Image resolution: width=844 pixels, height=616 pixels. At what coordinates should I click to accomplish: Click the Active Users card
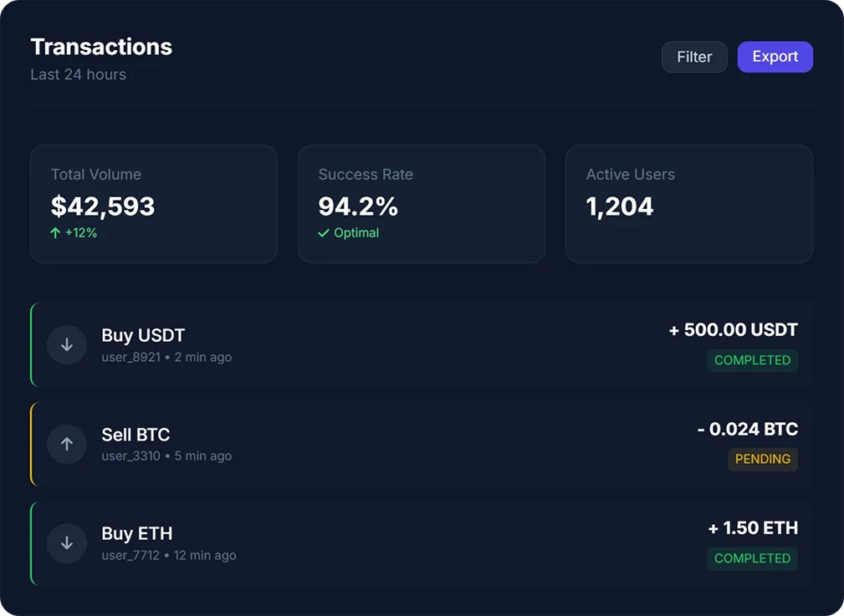688,203
